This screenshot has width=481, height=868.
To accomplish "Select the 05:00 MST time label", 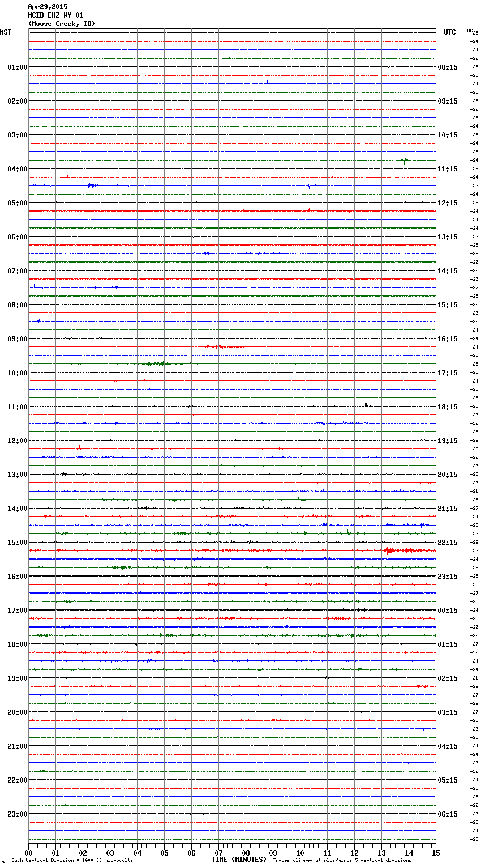I will pyautogui.click(x=18, y=203).
